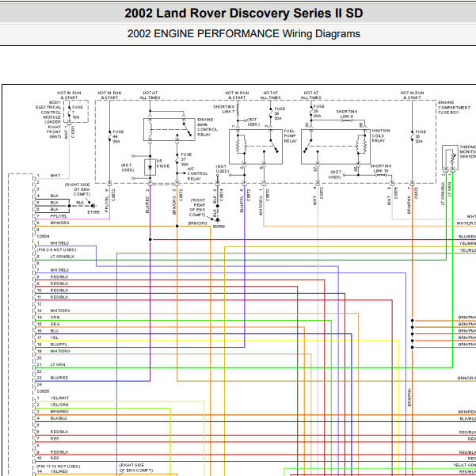Viewport: 476px width, 476px height.
Task: Click the 'FUSE 44 30A' label
Action: (118, 136)
